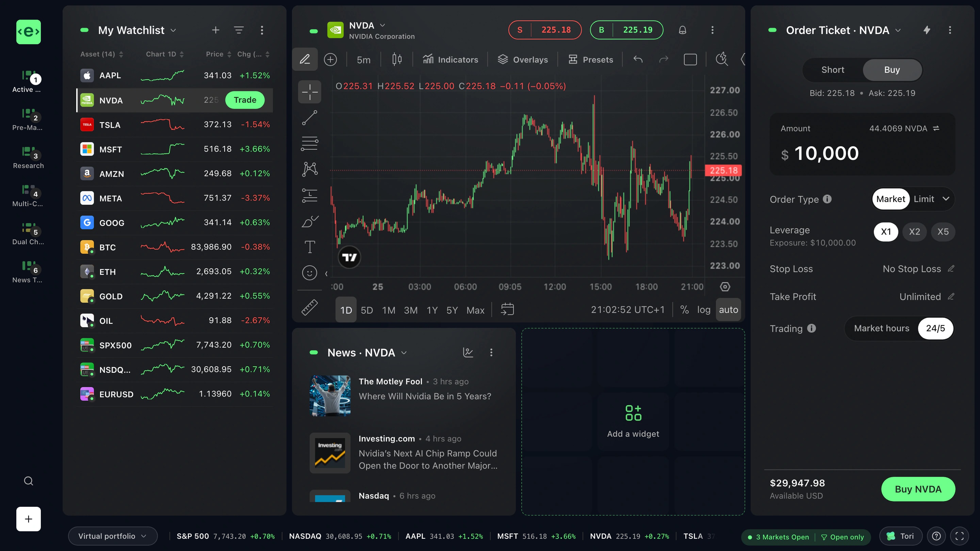Open the Dual Chart workspace tab
This screenshot has width=980, height=551.
[x=29, y=233]
